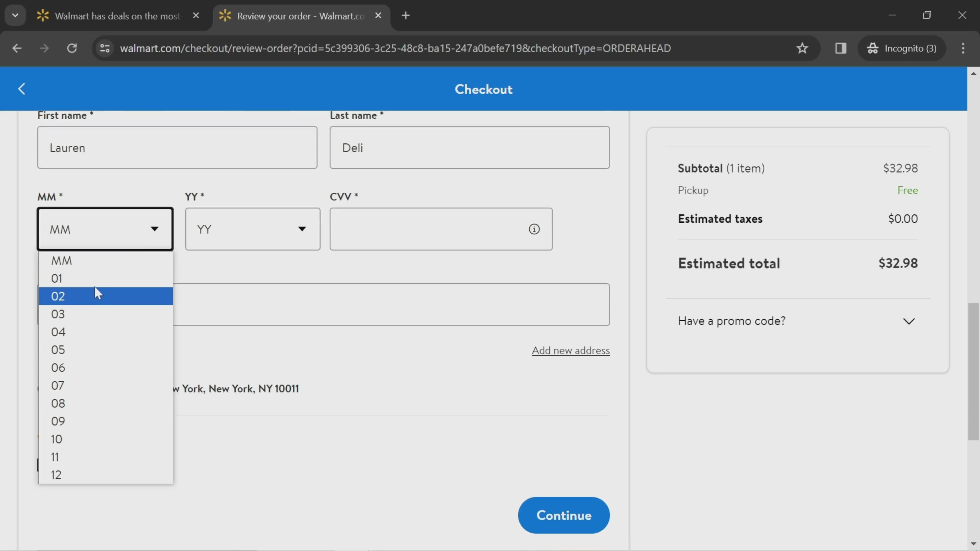Open the YY year dropdown

pyautogui.click(x=253, y=229)
